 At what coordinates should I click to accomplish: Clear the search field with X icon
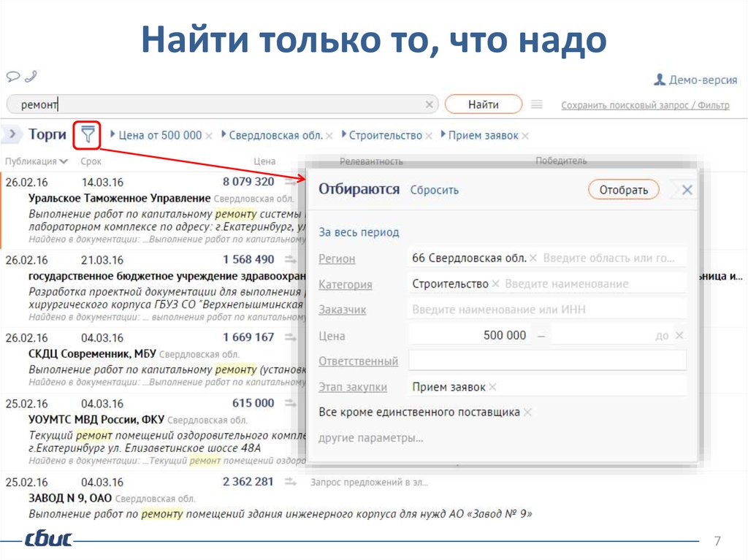[x=430, y=104]
